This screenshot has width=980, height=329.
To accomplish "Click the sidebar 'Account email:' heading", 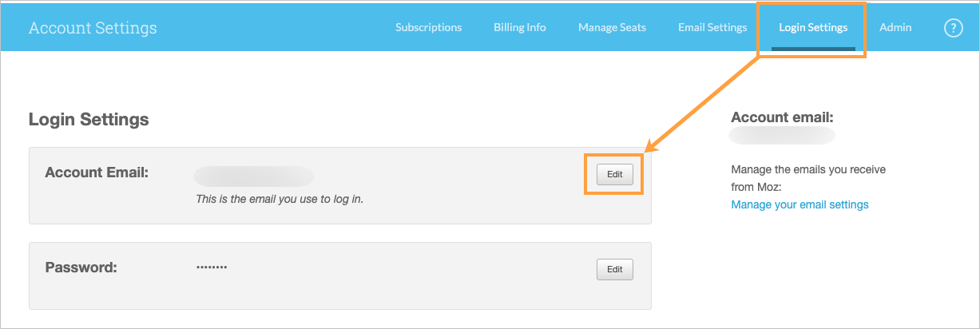I will point(782,117).
